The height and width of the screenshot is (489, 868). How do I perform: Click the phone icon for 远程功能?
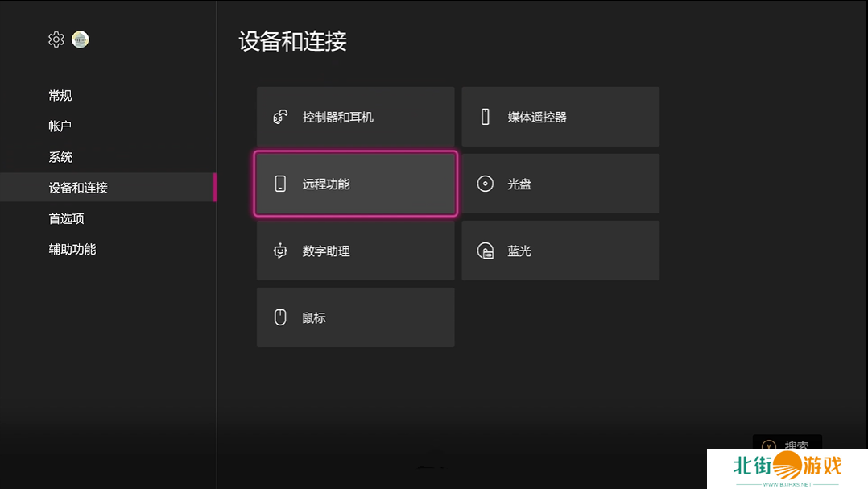tap(280, 184)
